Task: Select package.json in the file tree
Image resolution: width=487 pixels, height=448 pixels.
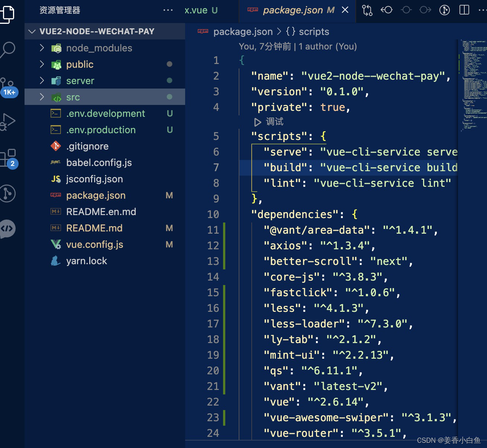Action: (105, 195)
